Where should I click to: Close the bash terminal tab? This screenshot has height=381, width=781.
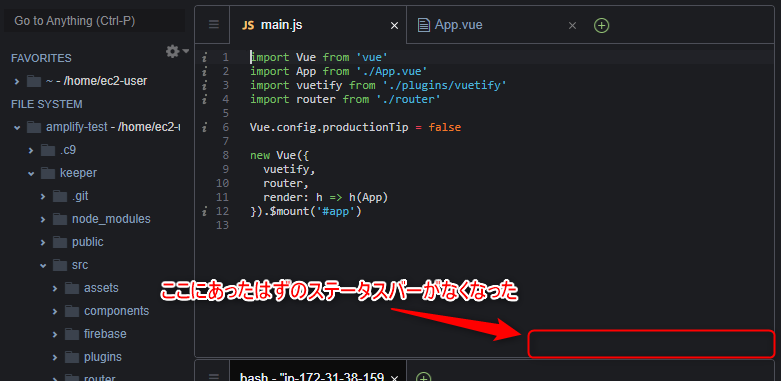[x=394, y=378]
